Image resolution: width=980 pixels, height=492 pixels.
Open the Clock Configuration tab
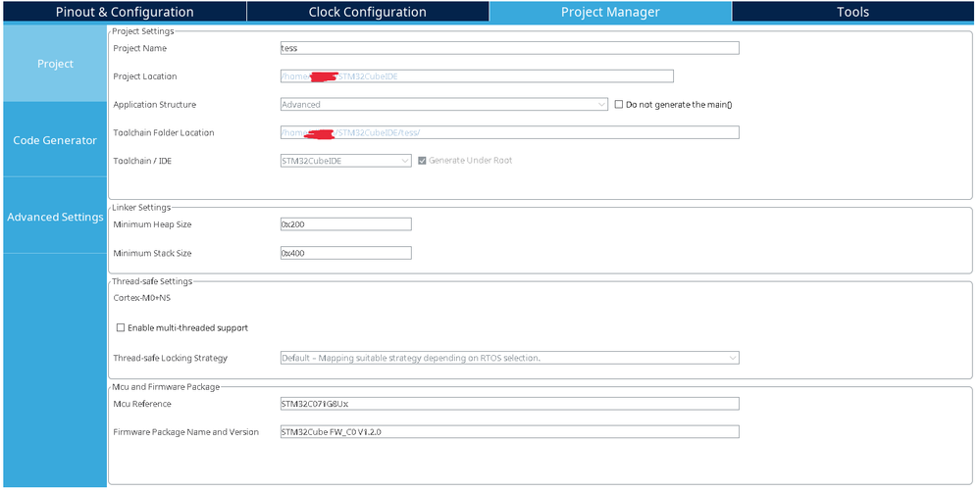pos(368,12)
